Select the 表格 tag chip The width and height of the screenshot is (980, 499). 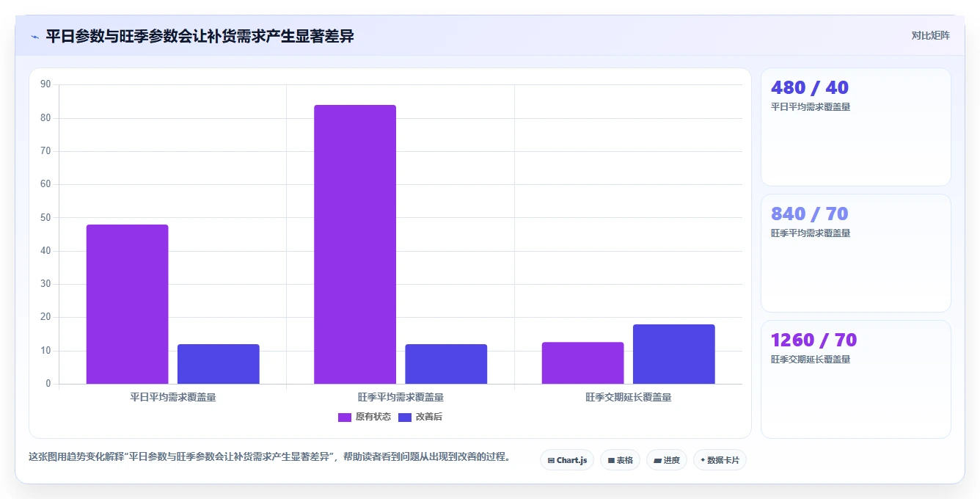[620, 460]
